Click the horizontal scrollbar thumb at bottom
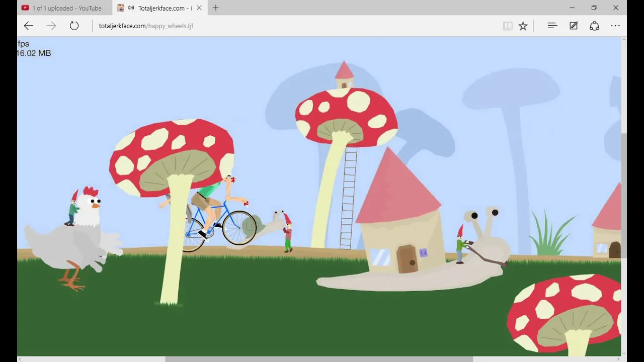 (319, 359)
